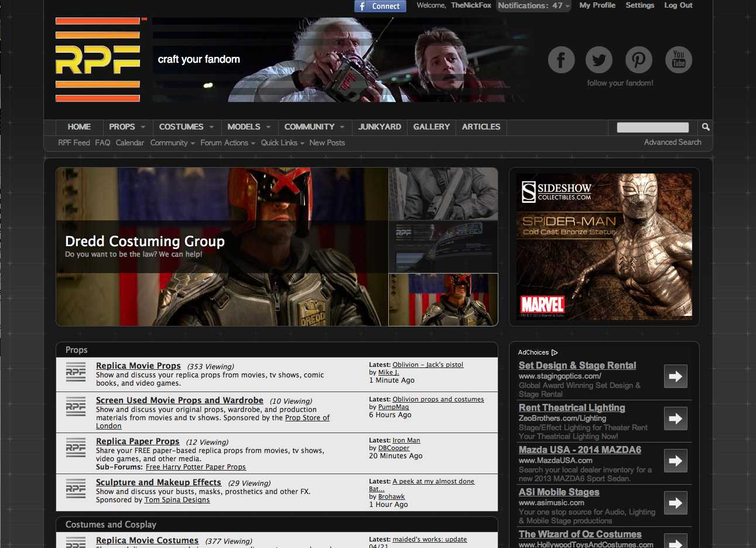Image resolution: width=756 pixels, height=548 pixels.
Task: Click the AdChoices triangle icon
Action: pos(555,353)
